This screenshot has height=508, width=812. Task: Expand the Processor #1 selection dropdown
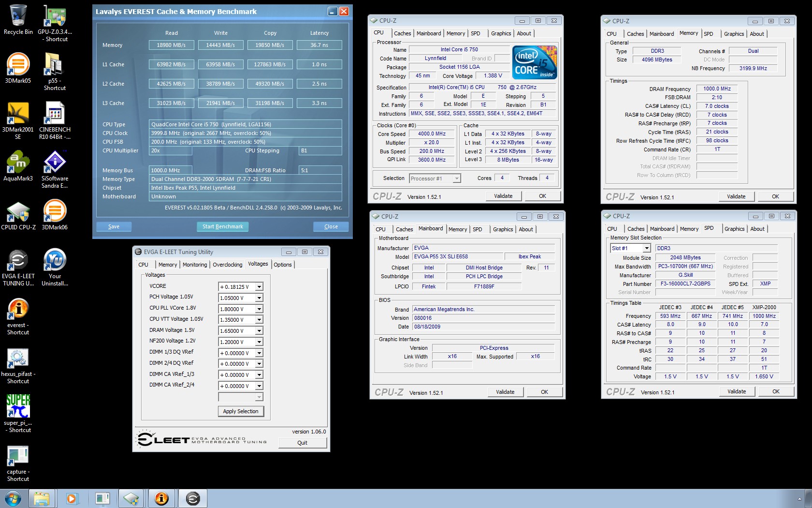click(x=456, y=179)
